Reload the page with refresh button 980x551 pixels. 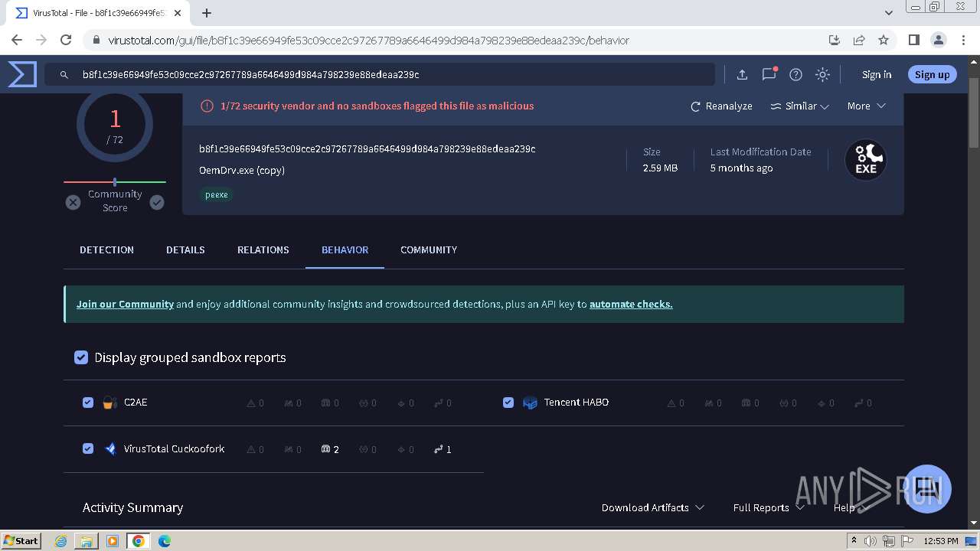tap(66, 40)
